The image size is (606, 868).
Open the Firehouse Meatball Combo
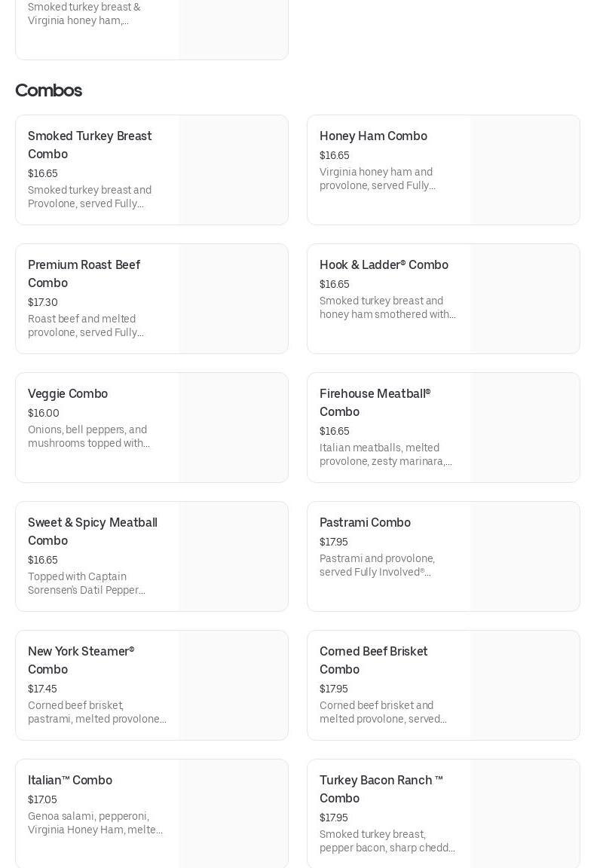(375, 402)
